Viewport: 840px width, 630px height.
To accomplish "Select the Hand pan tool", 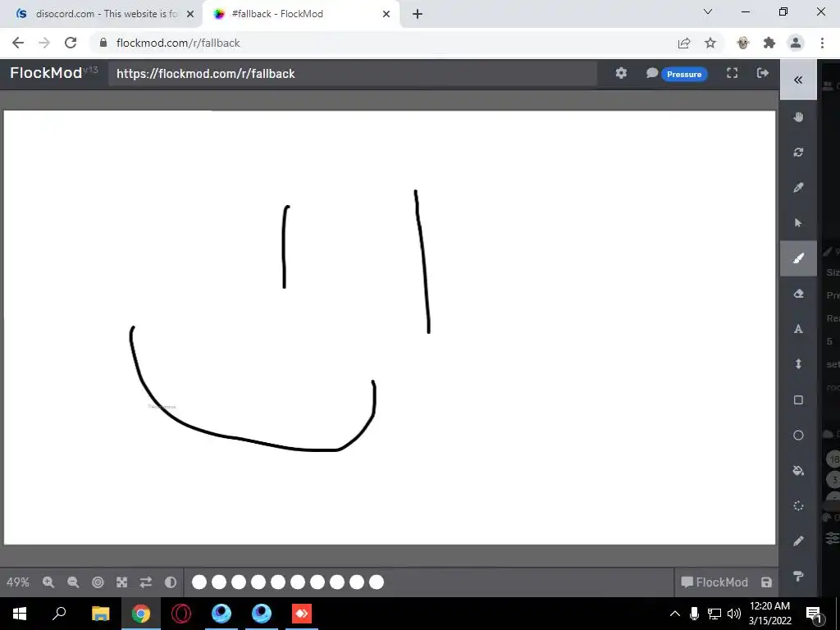I will coord(798,116).
